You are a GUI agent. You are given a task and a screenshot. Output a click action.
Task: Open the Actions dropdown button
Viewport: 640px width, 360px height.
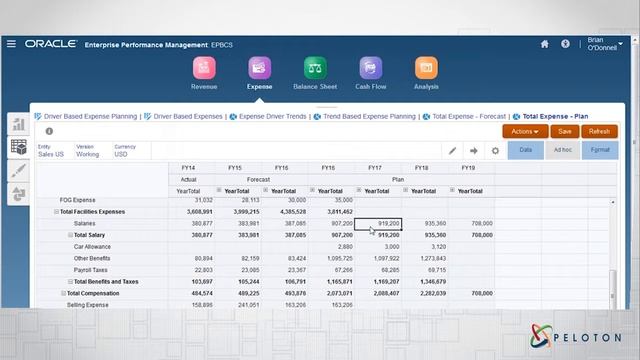(x=525, y=131)
